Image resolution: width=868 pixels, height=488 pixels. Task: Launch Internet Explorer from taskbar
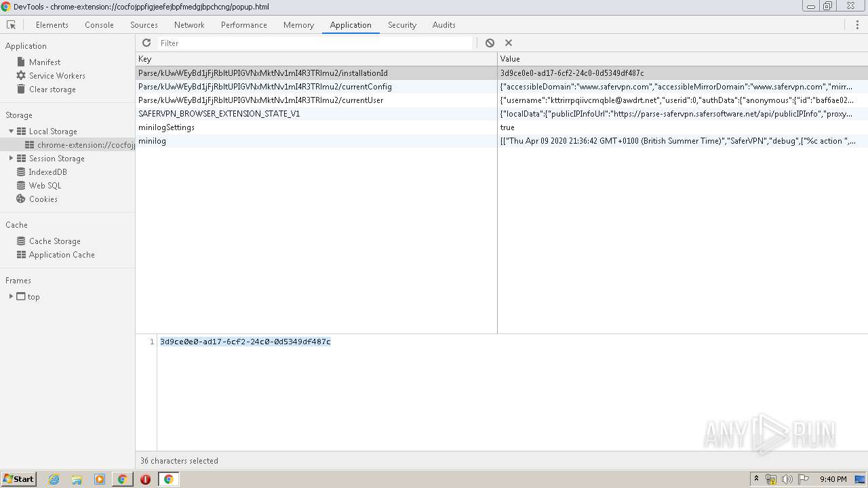(x=54, y=479)
